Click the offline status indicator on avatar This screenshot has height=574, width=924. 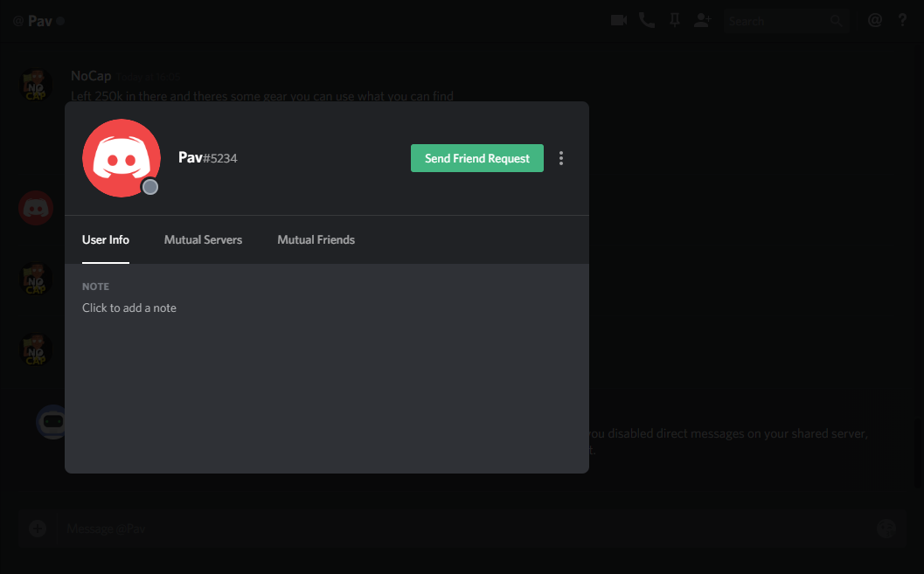150,187
